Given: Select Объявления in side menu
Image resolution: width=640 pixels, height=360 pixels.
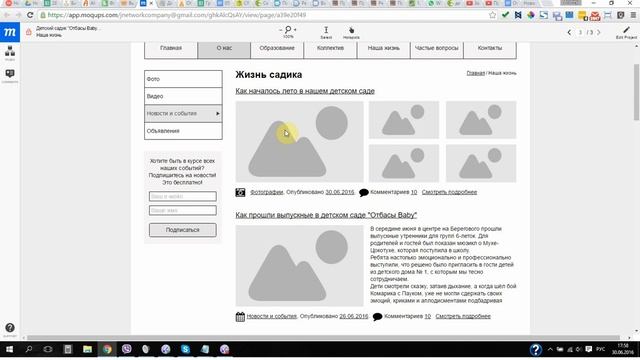Looking at the screenshot, I should (183, 131).
